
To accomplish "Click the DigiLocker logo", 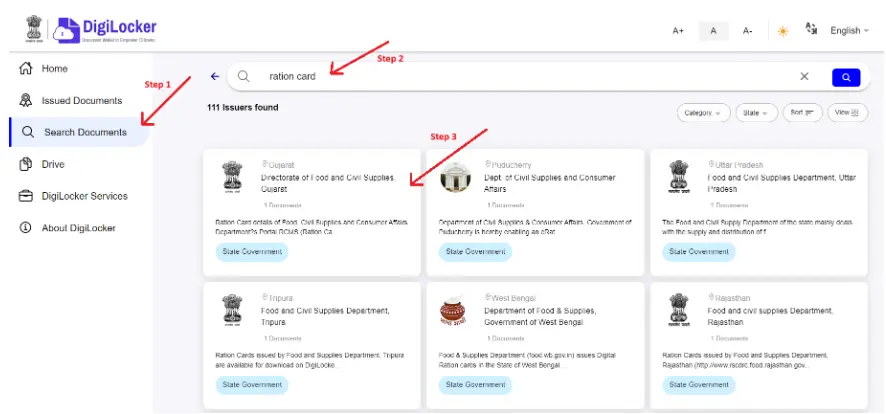I will (x=105, y=29).
